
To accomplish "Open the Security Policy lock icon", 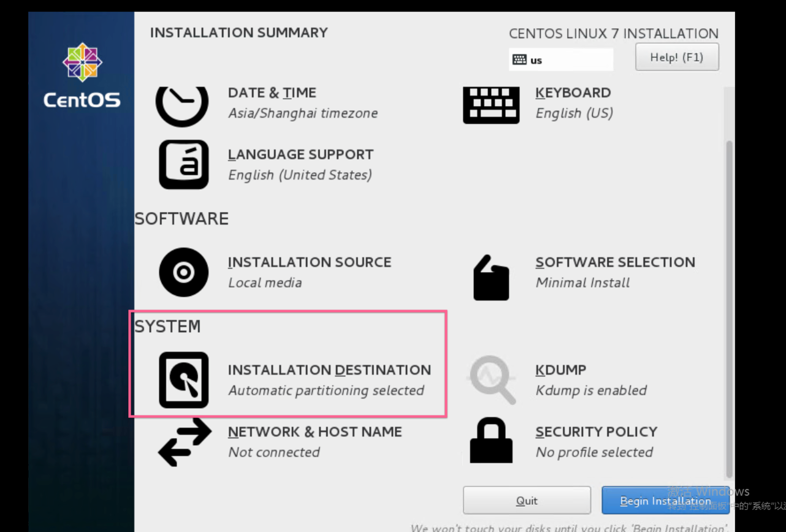I will coord(491,441).
